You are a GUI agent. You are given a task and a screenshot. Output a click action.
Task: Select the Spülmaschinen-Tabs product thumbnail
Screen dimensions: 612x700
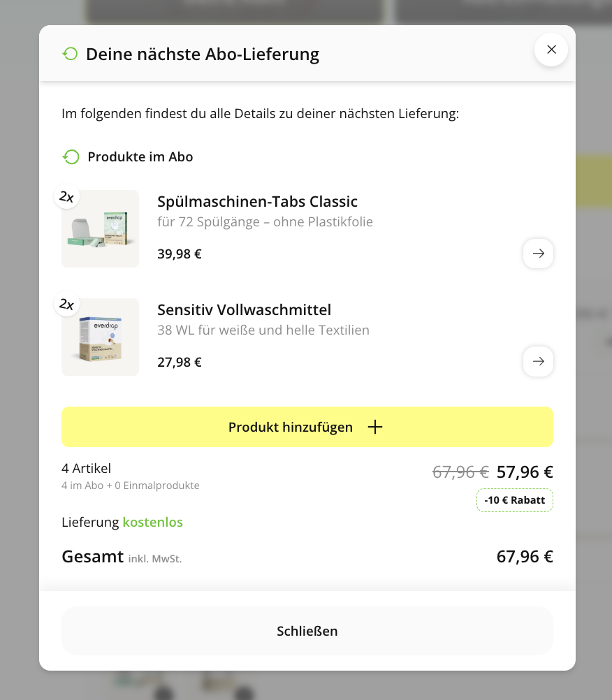(x=101, y=229)
